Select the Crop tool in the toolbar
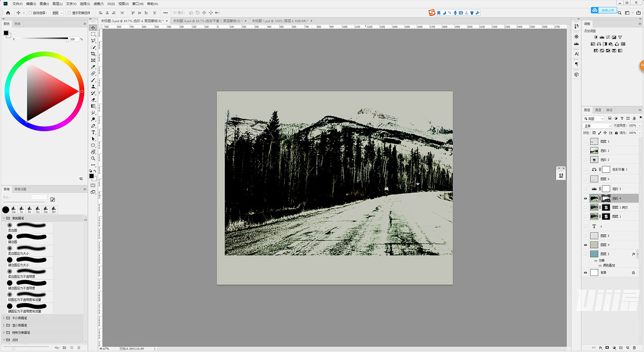Viewport: 644px width, 352px height. [x=93, y=54]
